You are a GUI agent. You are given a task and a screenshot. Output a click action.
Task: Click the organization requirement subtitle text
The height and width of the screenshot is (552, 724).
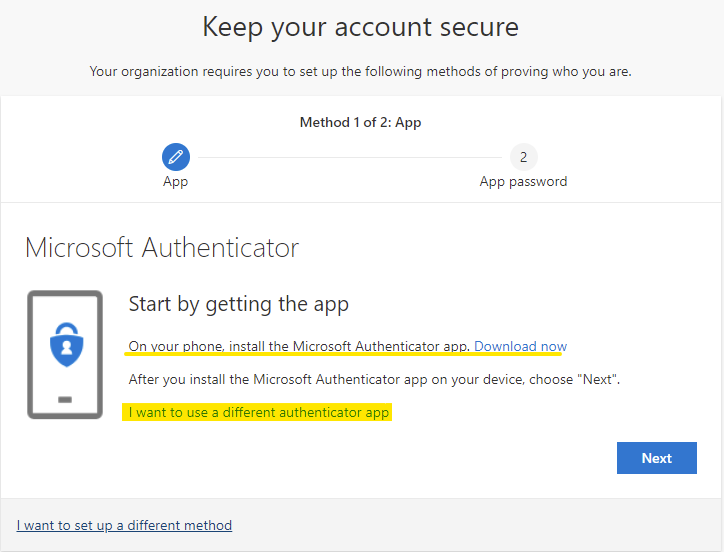click(361, 72)
